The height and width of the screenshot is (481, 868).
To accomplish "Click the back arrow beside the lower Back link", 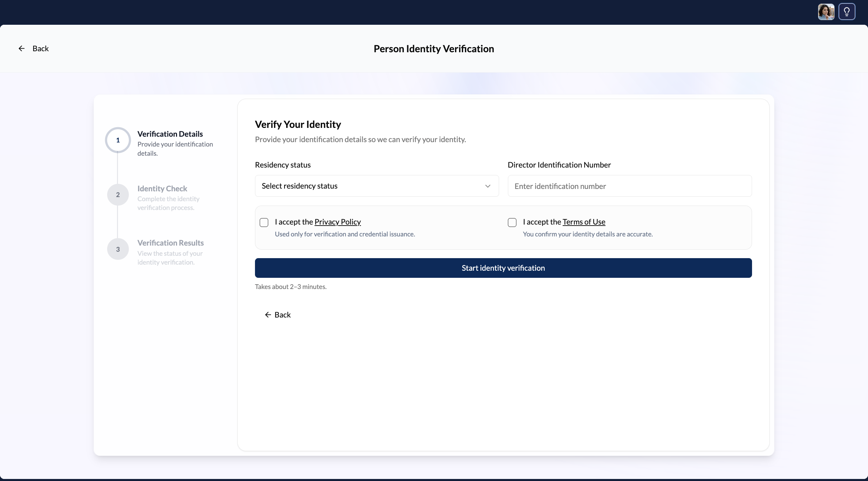I will 268,315.
